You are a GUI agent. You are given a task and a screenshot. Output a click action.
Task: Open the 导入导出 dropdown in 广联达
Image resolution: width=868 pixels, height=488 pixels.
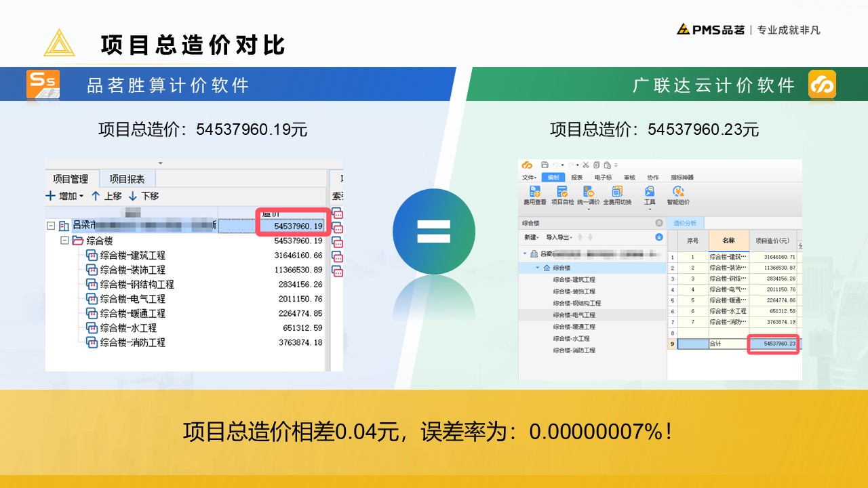559,237
